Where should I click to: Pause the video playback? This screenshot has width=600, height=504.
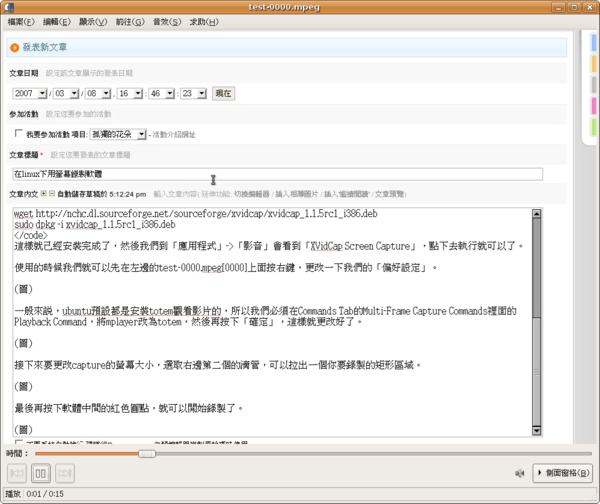(41, 473)
